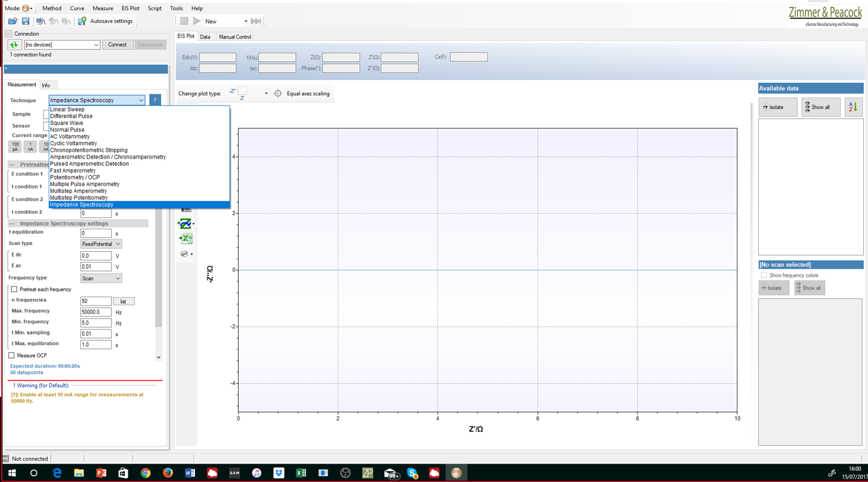Select Square Wave from technique list
Viewport: 868px width, 482px height.
(x=140, y=123)
